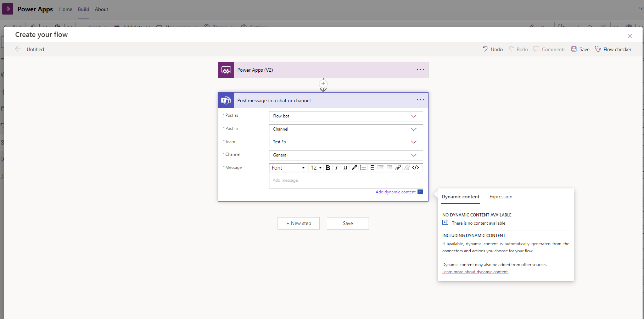Run the Flow checker
644x319 pixels.
tap(613, 49)
